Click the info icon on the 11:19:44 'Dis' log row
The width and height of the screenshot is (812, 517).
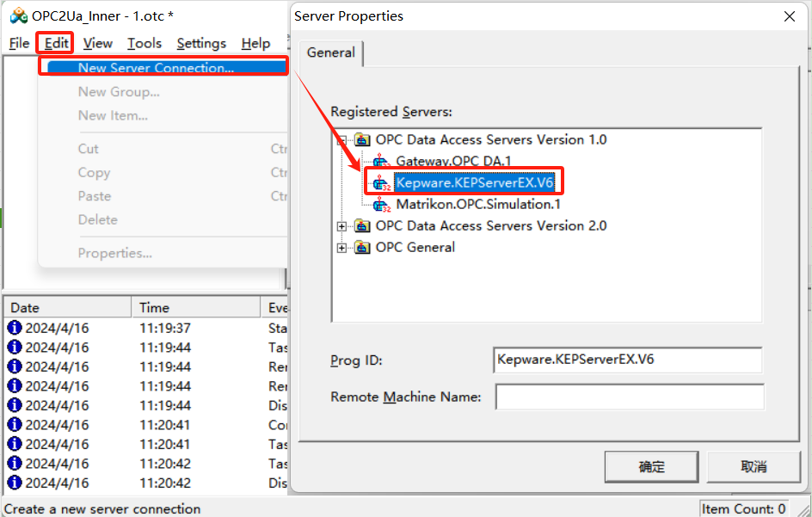(x=15, y=405)
